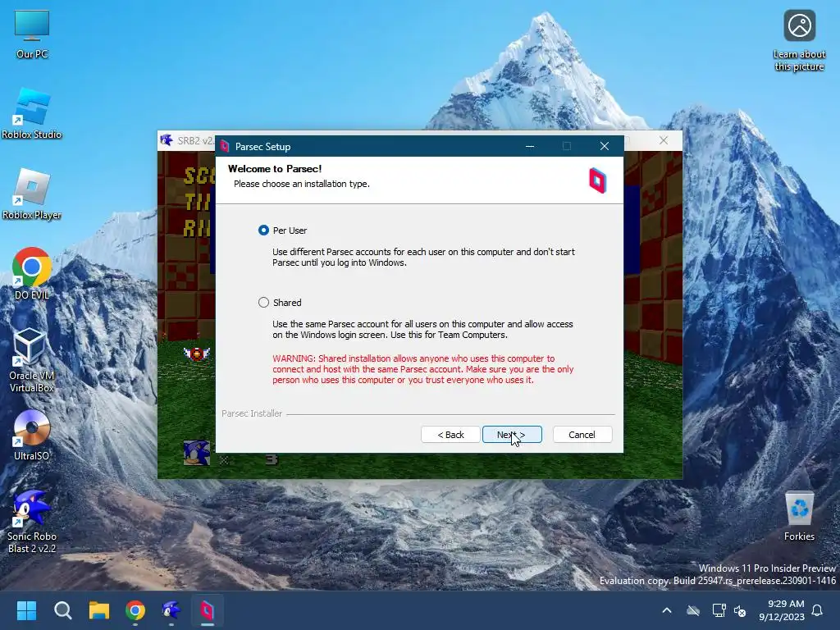Open the clock and date flyout
This screenshot has width=840, height=630.
tap(782, 610)
